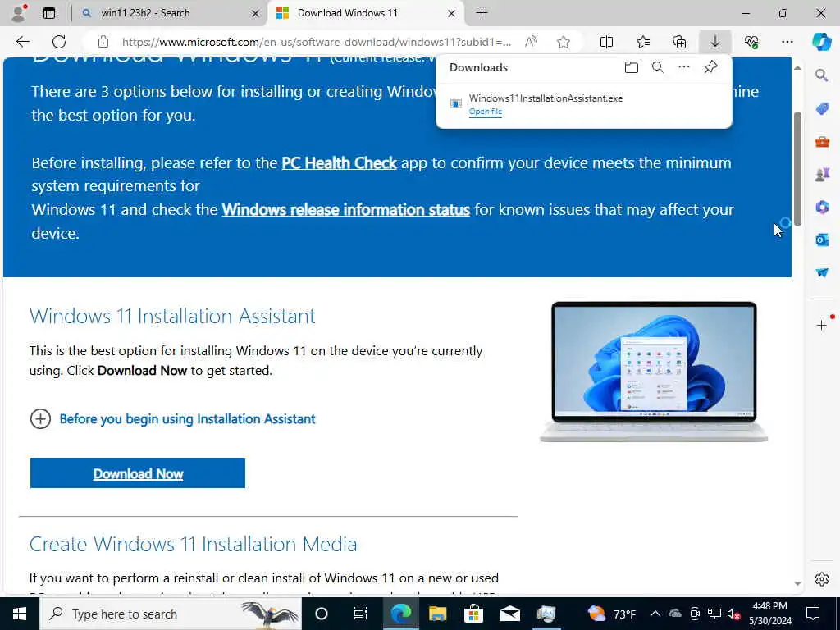This screenshot has height=630, width=840.
Task: Add a sidebar app with plus icon
Action: point(822,325)
